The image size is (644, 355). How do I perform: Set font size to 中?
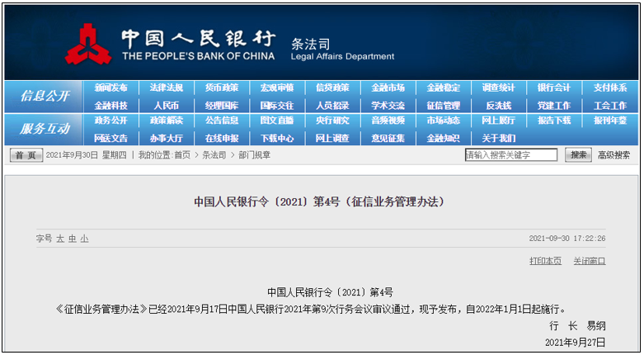click(73, 239)
